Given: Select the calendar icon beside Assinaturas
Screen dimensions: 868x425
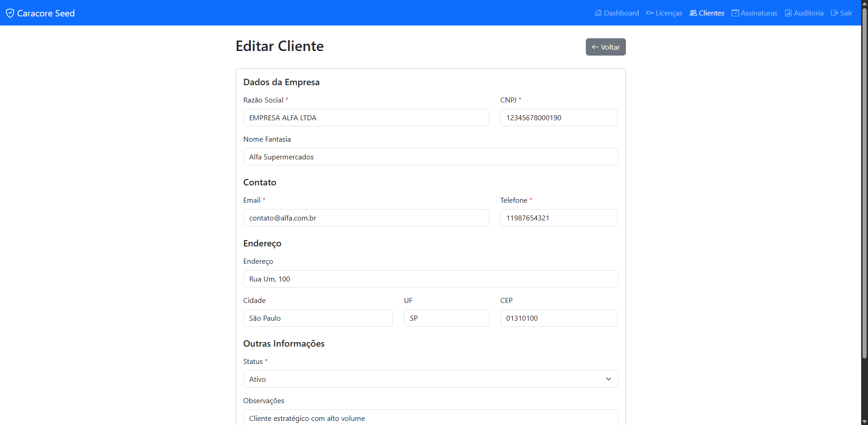Looking at the screenshot, I should (x=734, y=13).
